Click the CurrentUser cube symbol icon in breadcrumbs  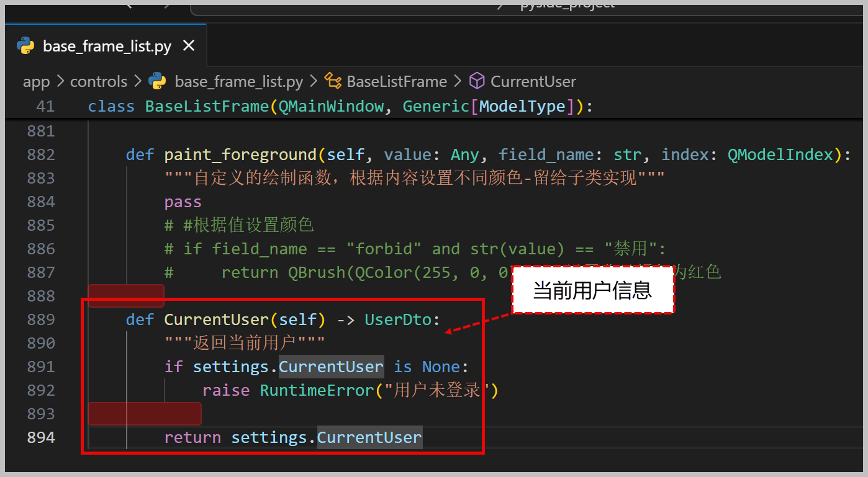pyautogui.click(x=477, y=81)
